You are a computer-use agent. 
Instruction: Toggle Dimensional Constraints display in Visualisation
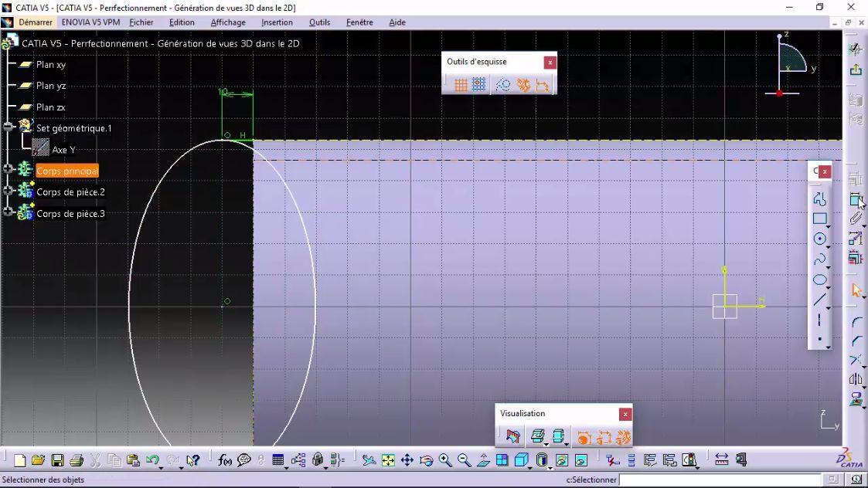[x=604, y=439]
